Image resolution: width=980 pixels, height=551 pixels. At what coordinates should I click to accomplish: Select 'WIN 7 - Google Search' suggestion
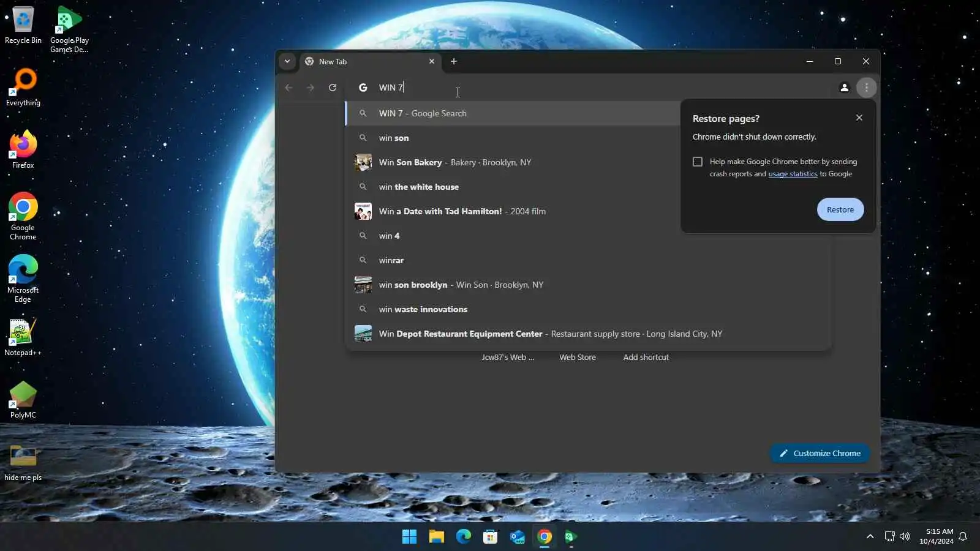513,113
